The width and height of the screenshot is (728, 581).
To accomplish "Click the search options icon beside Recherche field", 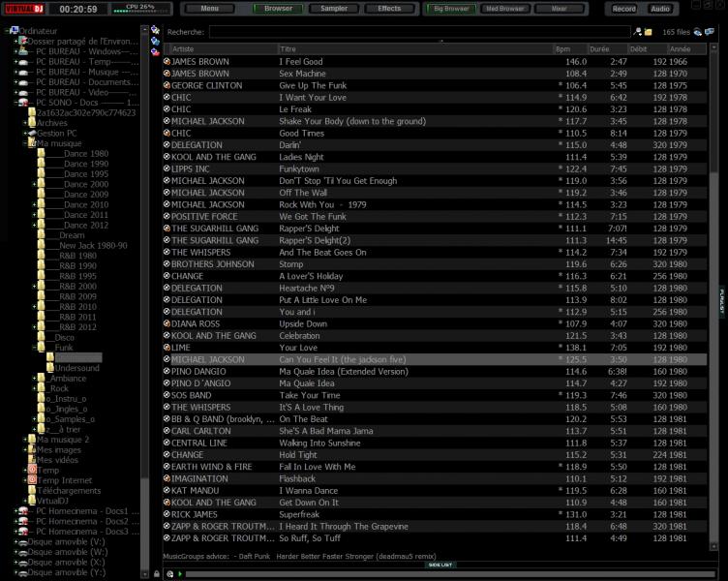I will (637, 32).
